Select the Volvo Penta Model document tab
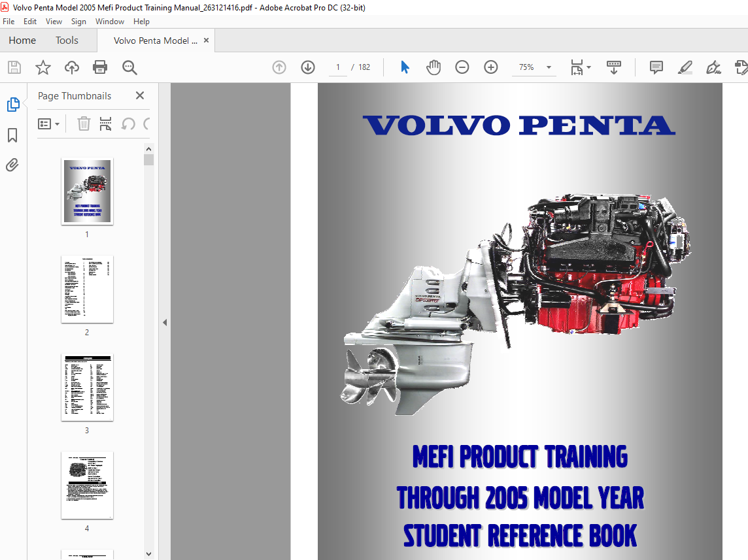The width and height of the screenshot is (748, 560). pos(156,41)
